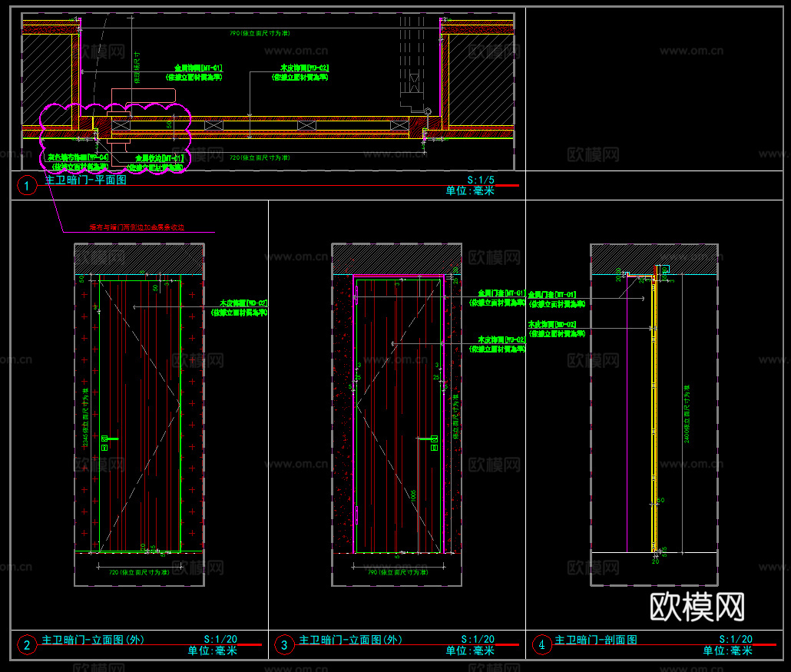
Task: Select the circled number 4 section tag
Action: [542, 645]
